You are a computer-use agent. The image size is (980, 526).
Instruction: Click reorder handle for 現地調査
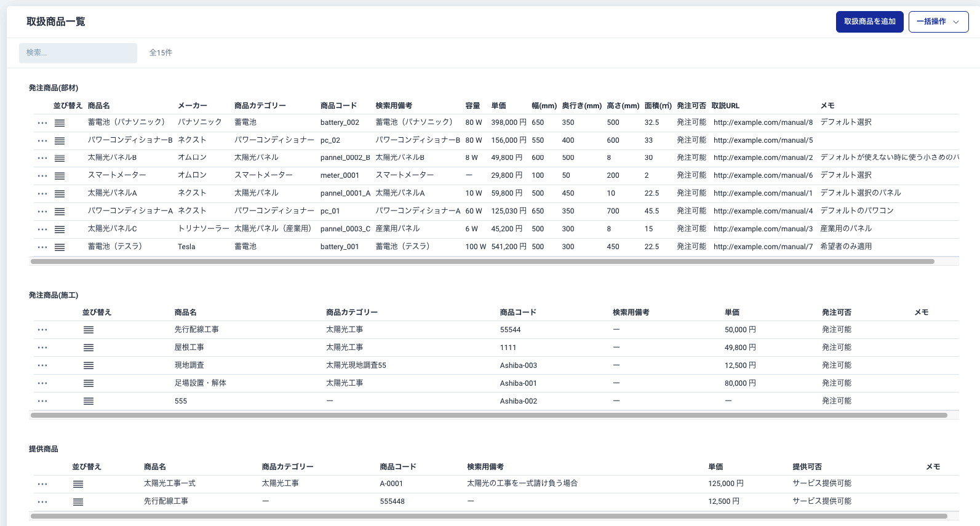pyautogui.click(x=89, y=365)
